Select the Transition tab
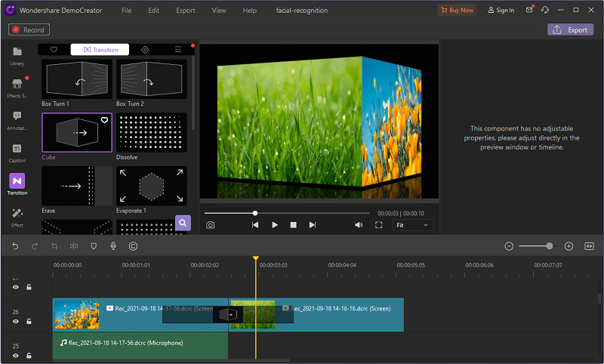Viewport: 604px width, 364px height. [100, 50]
